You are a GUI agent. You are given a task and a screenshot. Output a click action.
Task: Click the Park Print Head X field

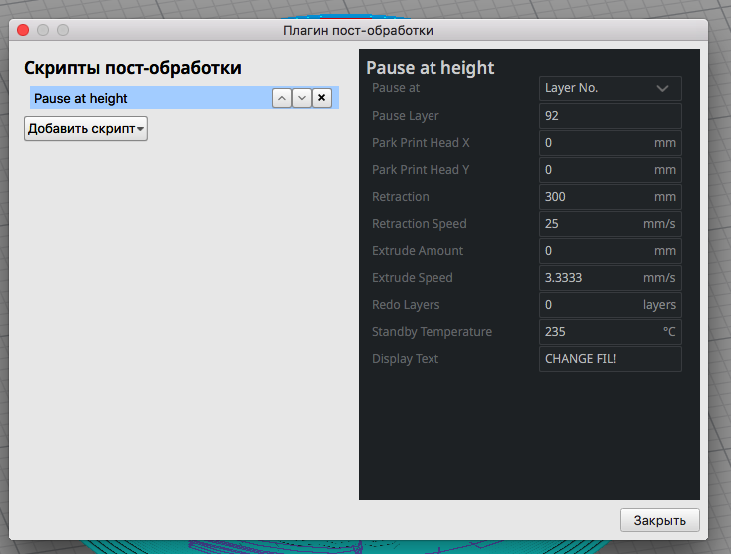[x=610, y=143]
